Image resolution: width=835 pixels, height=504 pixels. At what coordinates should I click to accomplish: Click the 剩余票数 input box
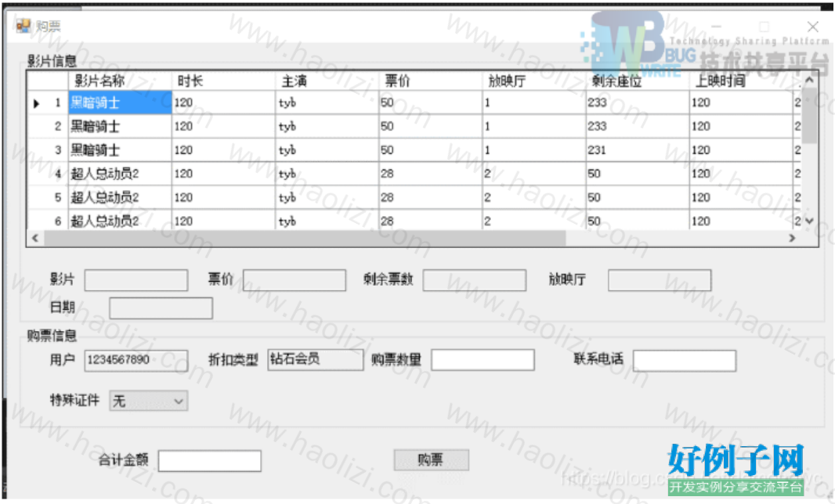coord(475,280)
